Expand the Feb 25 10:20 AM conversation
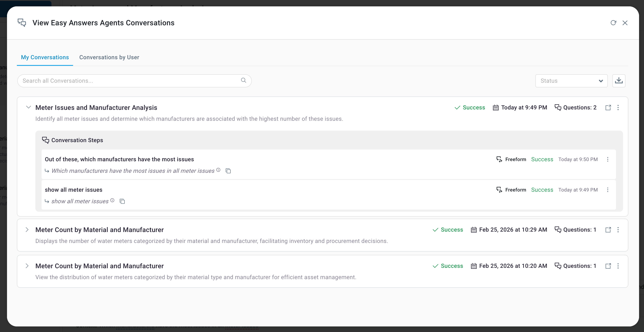 27,266
